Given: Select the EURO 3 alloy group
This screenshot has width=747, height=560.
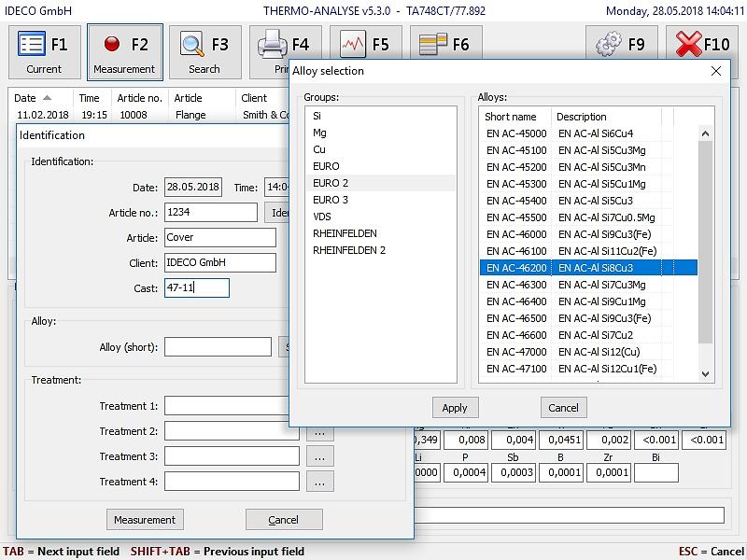Looking at the screenshot, I should click(x=331, y=200).
